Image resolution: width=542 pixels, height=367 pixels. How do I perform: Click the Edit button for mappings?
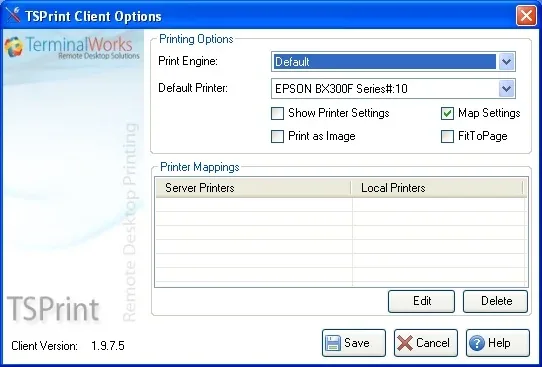pos(421,301)
